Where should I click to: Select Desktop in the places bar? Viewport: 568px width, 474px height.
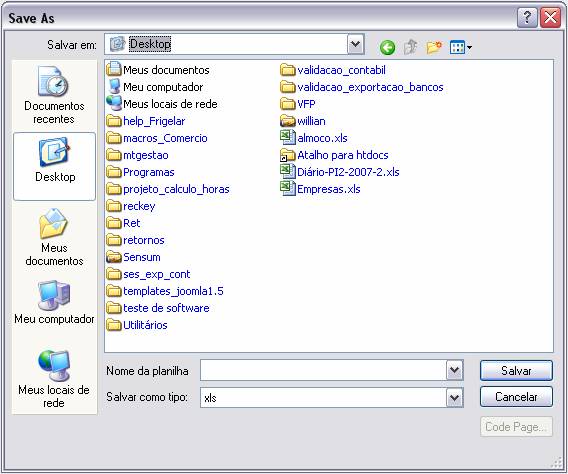pyautogui.click(x=54, y=166)
